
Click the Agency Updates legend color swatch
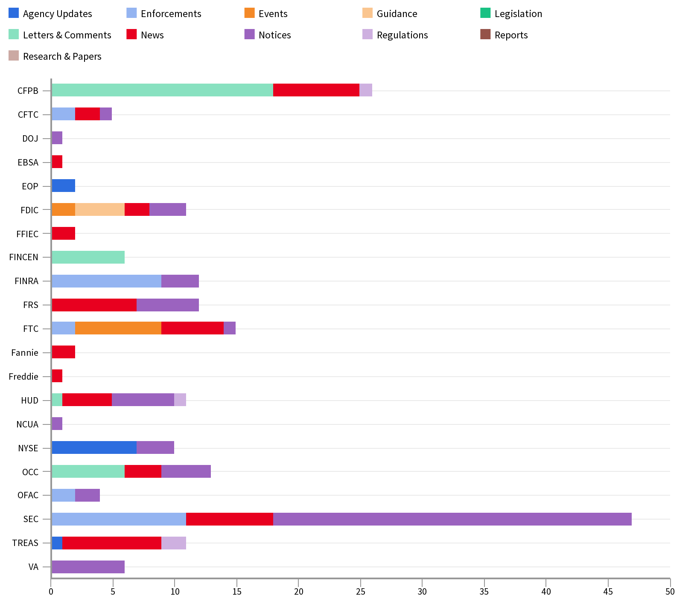click(x=13, y=13)
